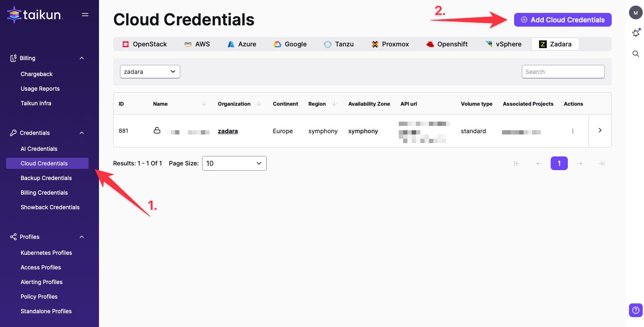Open the search magnifier icon
Image resolution: width=644 pixels, height=327 pixels.
636,54
